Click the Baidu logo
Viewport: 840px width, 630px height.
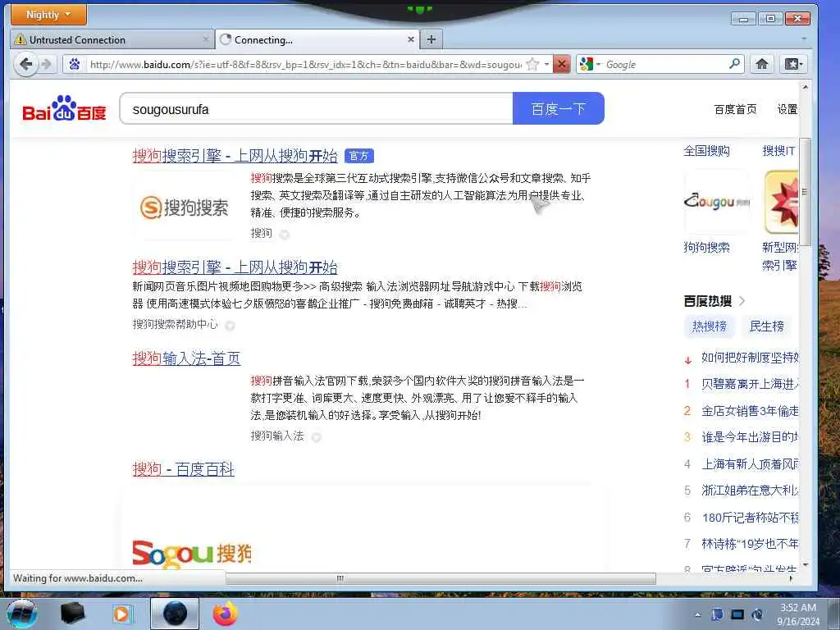click(x=64, y=108)
